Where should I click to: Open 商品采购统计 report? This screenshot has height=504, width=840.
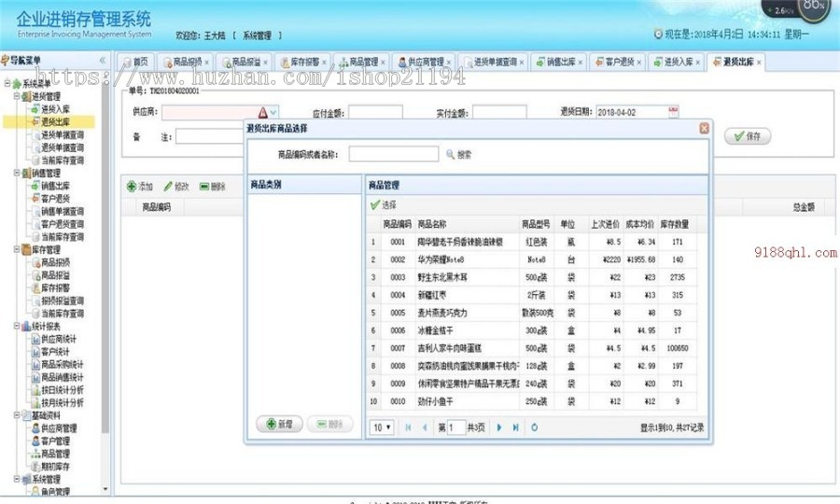[x=63, y=365]
